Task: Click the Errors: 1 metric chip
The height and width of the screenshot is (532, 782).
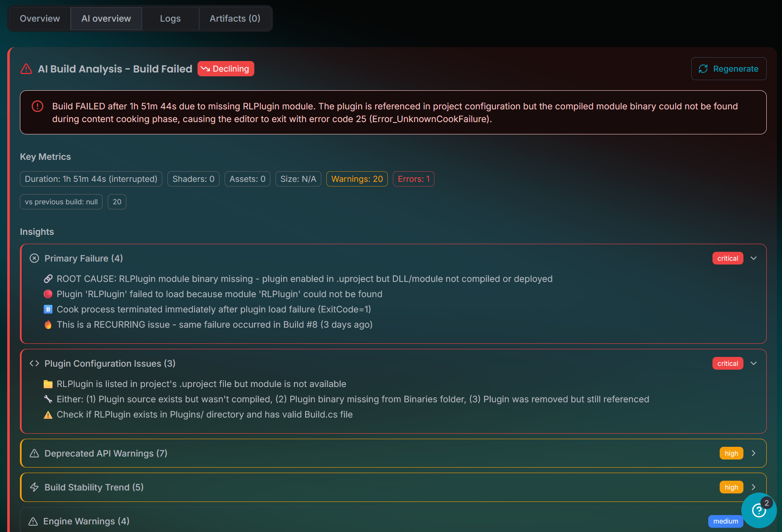Action: coord(414,179)
